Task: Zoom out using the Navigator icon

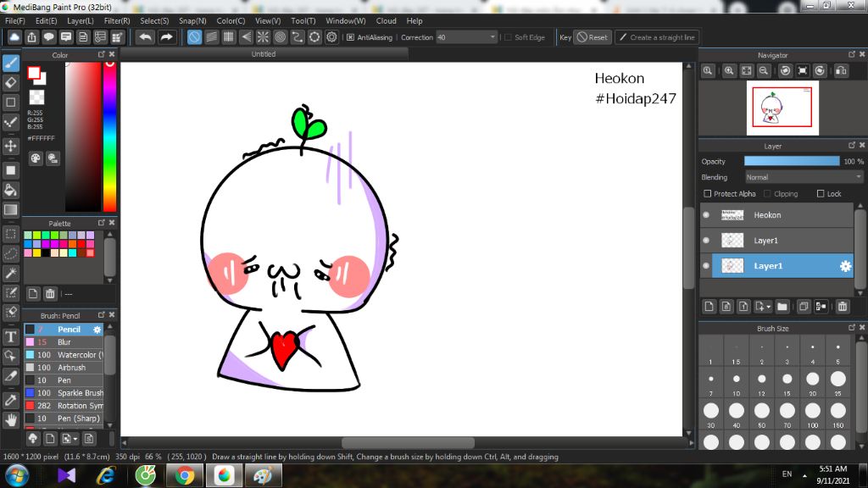Action: [764, 71]
